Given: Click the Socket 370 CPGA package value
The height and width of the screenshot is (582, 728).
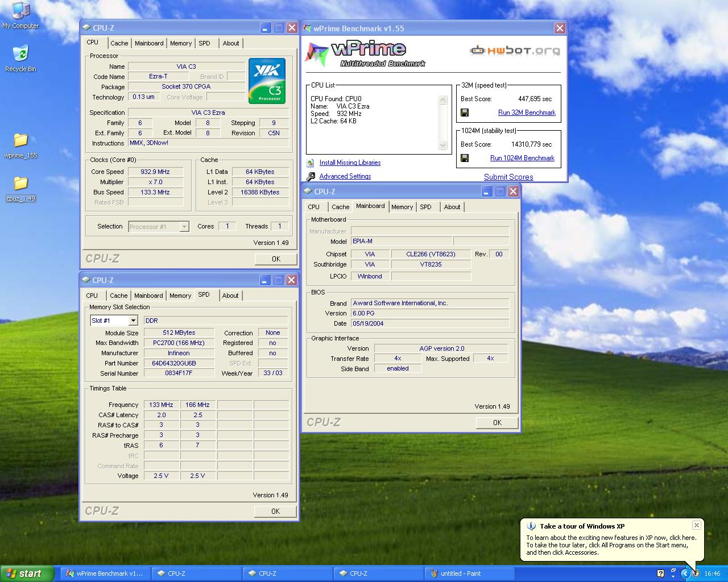Looking at the screenshot, I should tap(186, 86).
